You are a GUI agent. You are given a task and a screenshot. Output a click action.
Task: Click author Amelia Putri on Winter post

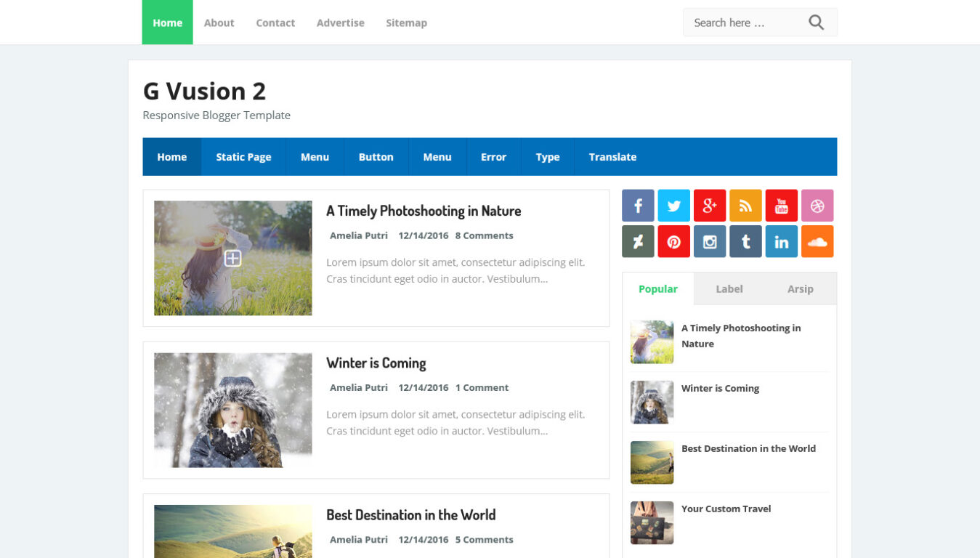pos(359,387)
